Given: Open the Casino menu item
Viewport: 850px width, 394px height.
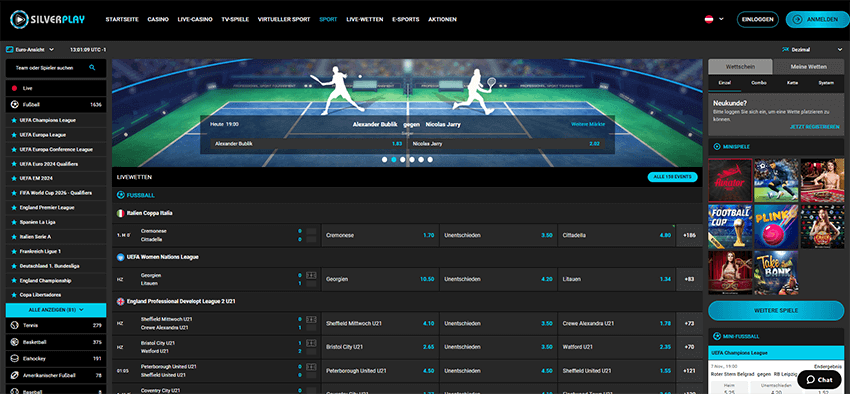Looking at the screenshot, I should pyautogui.click(x=158, y=20).
